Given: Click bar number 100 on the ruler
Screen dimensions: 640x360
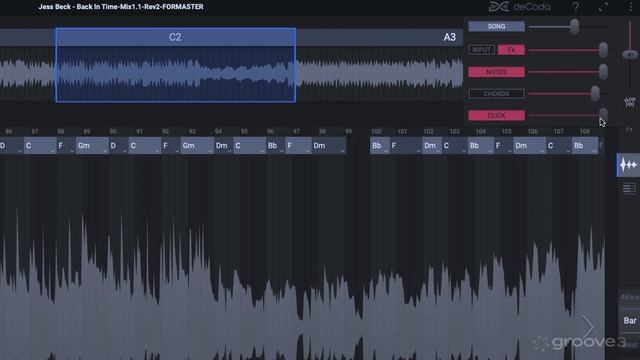Looking at the screenshot, I should tap(376, 131).
